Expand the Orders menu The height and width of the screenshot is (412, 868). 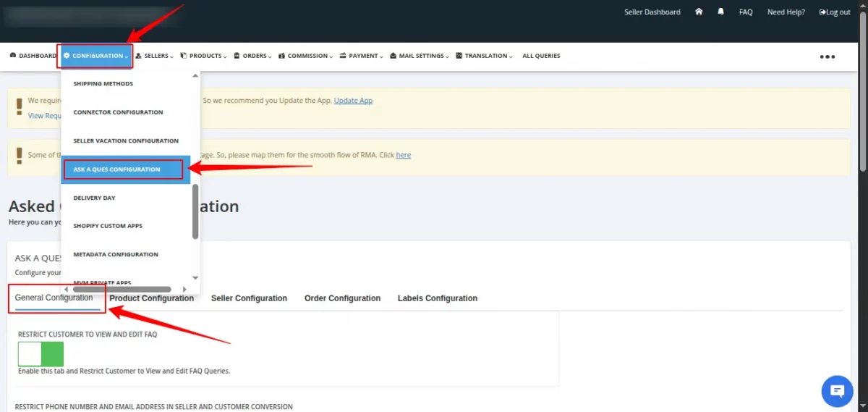252,56
